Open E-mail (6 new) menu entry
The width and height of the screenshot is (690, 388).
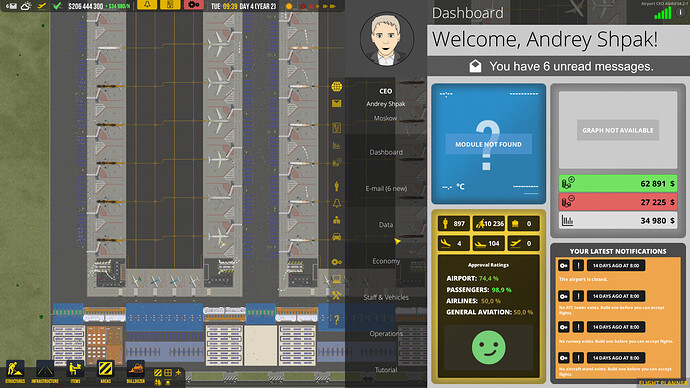(386, 188)
